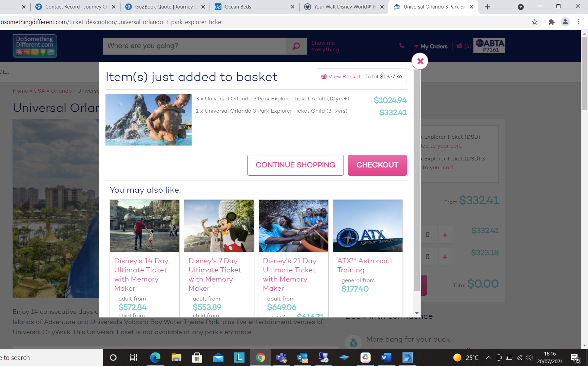Click the address bar URL

coord(112,22)
